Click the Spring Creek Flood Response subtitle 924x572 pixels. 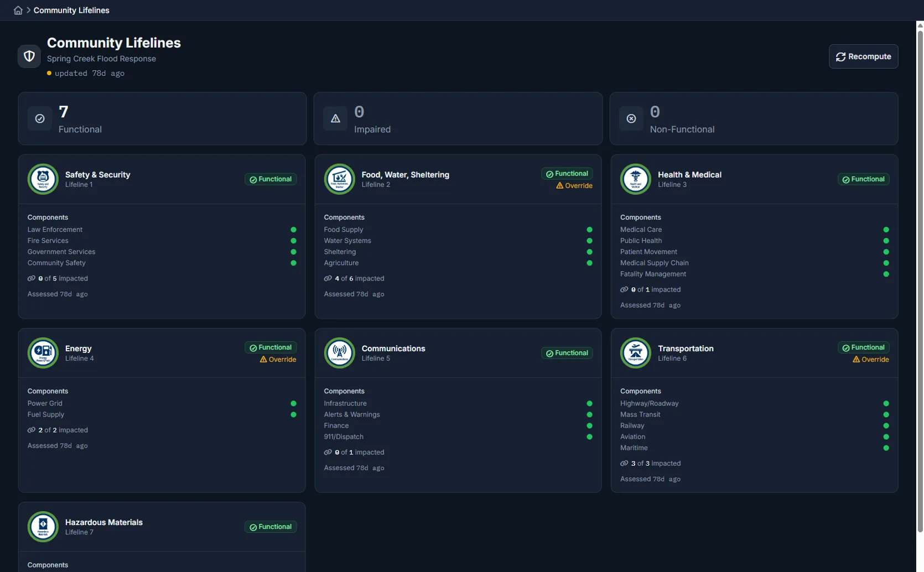tap(101, 59)
